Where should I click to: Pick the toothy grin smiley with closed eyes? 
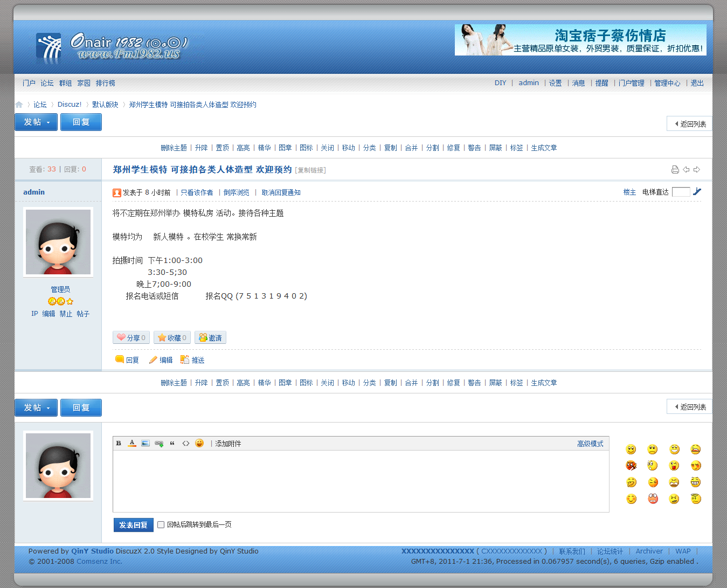696,482
